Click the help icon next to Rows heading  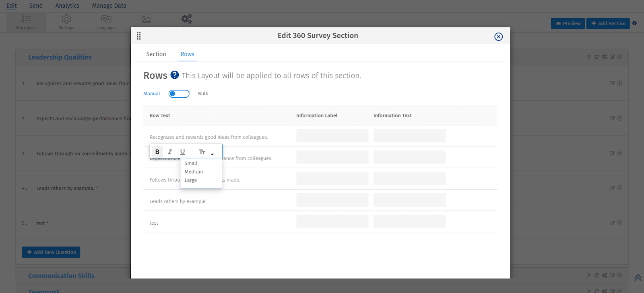tap(175, 75)
